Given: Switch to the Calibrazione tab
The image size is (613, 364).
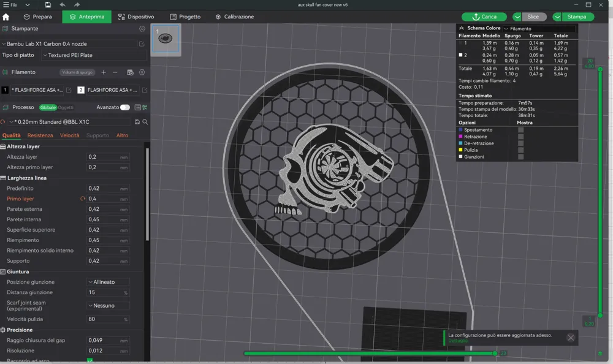Looking at the screenshot, I should coord(235,17).
